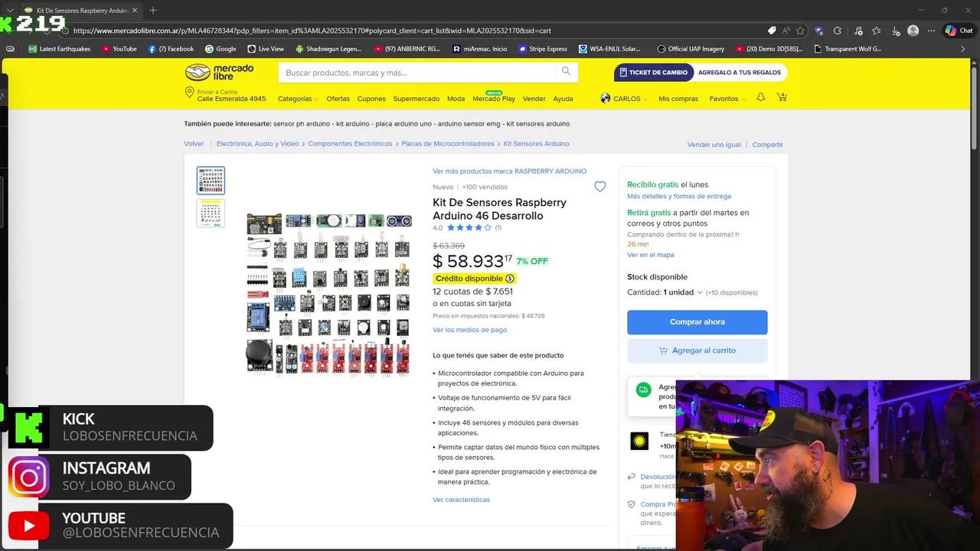
Task: Open the Live View bookmark
Action: tap(266, 48)
